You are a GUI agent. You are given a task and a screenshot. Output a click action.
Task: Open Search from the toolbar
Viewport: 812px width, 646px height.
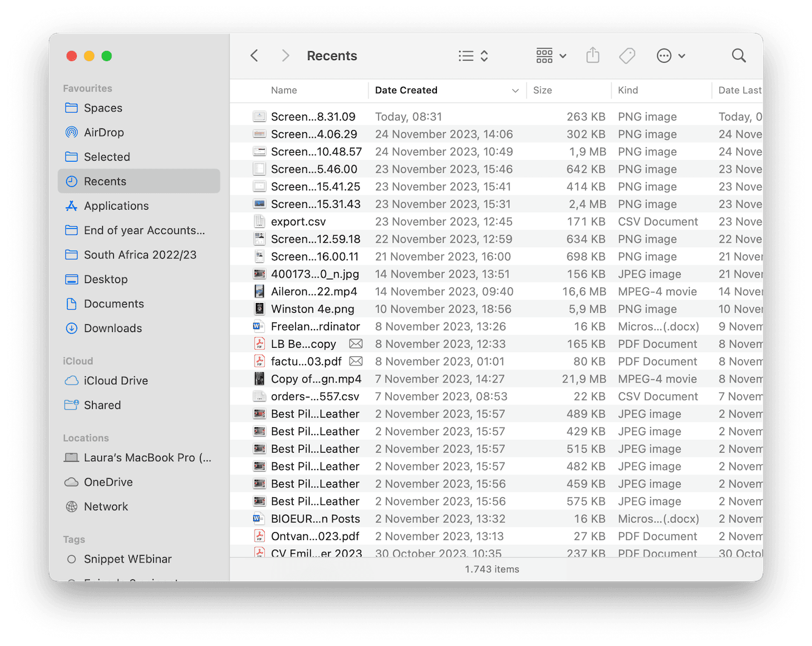tap(739, 55)
